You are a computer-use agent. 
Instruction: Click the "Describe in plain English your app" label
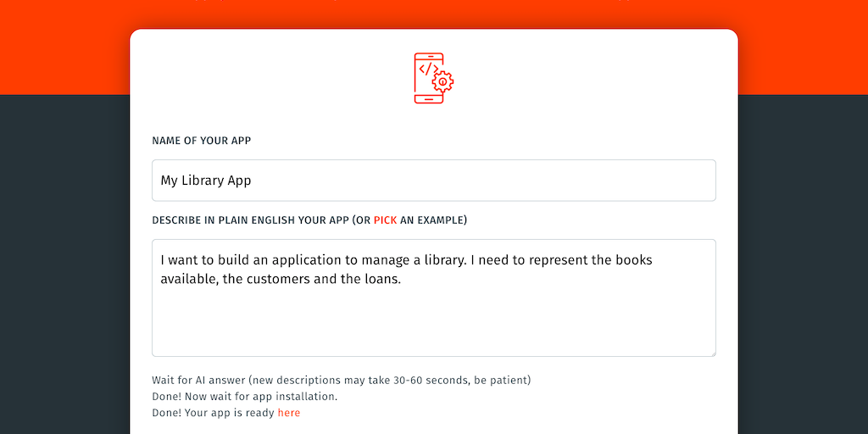click(x=250, y=220)
